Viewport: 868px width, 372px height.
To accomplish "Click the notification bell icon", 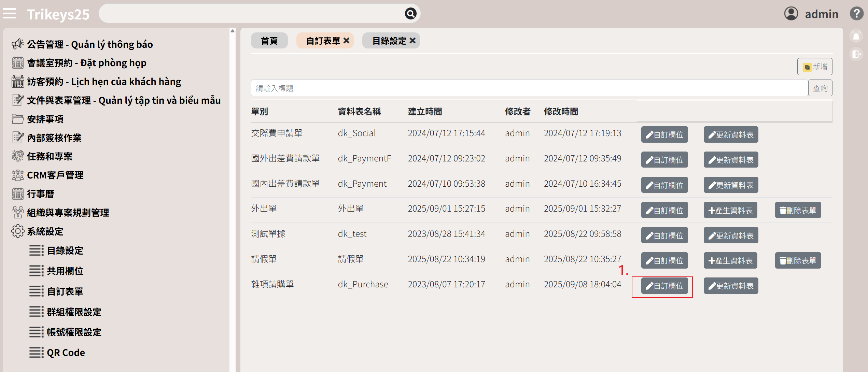I will pos(856,36).
